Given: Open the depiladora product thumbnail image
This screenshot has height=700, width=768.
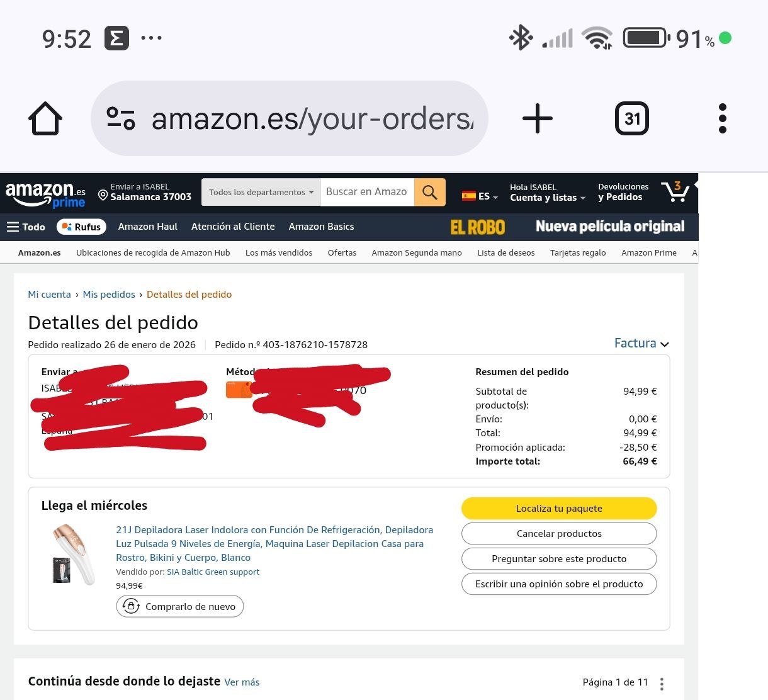Looking at the screenshot, I should coord(72,554).
